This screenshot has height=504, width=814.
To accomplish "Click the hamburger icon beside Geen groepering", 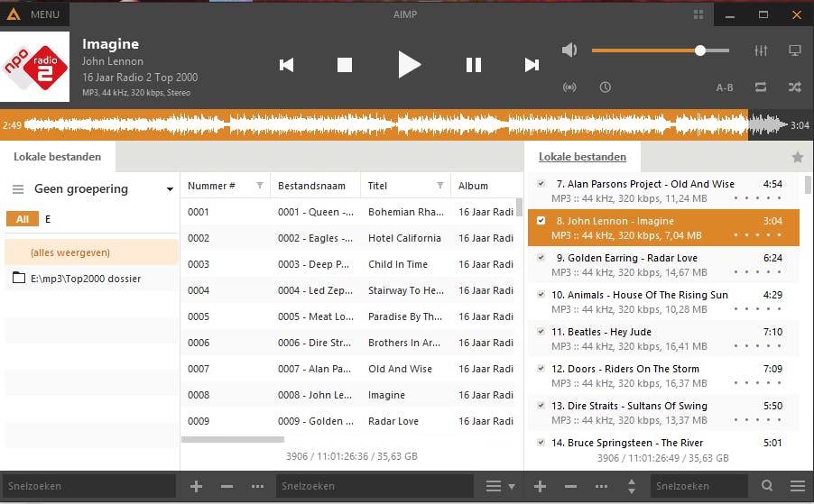I will (18, 189).
